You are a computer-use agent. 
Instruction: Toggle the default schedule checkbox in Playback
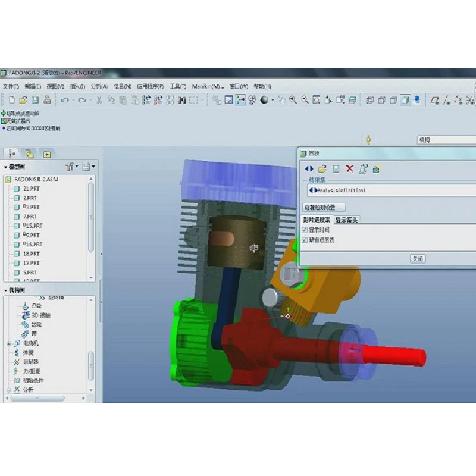click(x=305, y=240)
